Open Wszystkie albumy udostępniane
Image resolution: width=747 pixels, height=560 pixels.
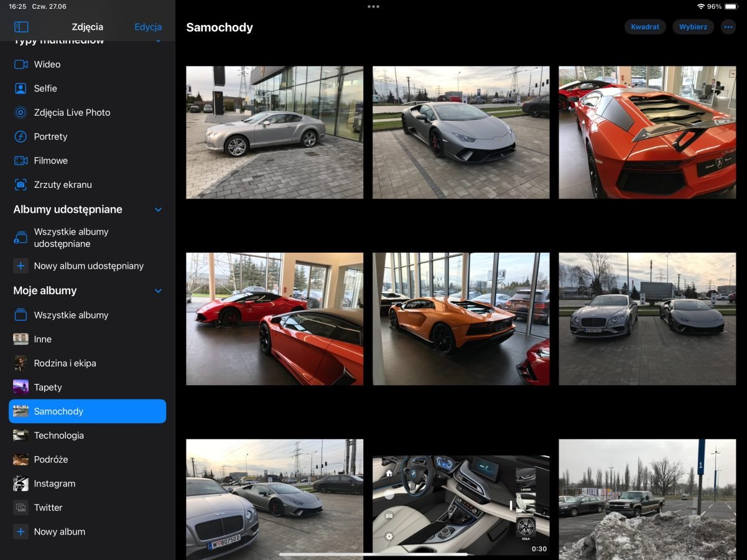88,238
